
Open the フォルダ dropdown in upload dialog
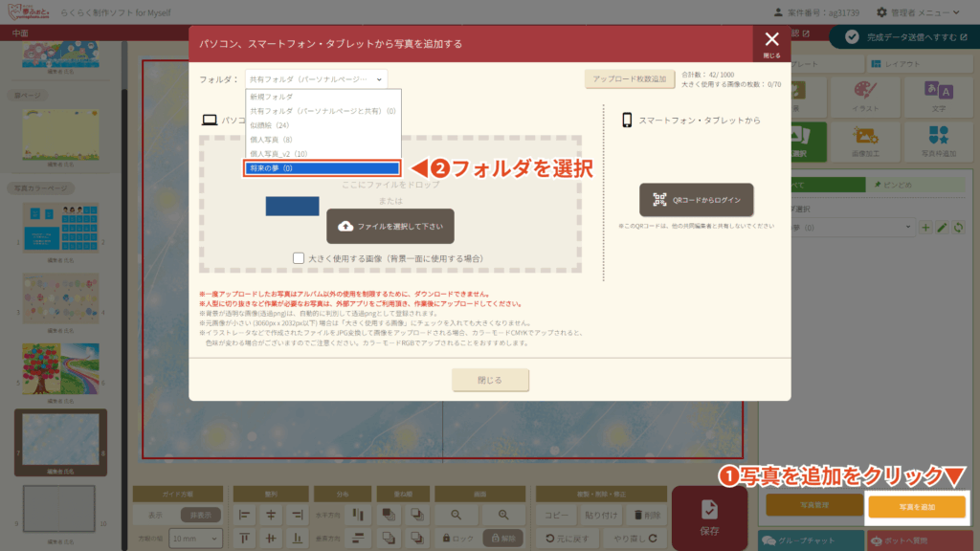[316, 79]
